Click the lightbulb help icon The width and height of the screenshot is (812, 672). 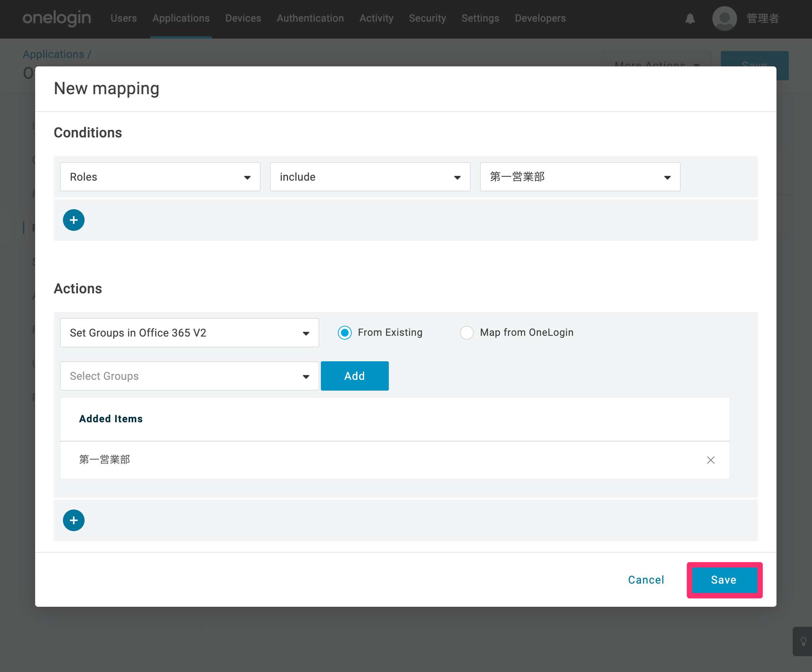803,642
